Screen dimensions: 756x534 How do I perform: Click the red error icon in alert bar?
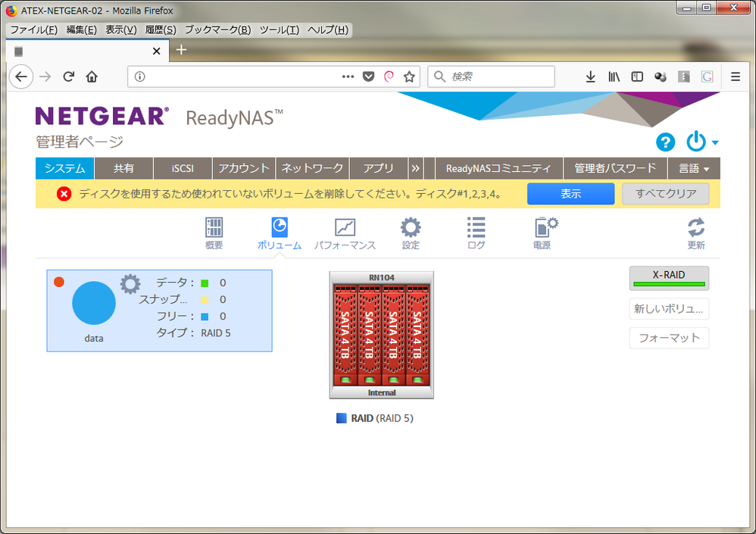64,194
